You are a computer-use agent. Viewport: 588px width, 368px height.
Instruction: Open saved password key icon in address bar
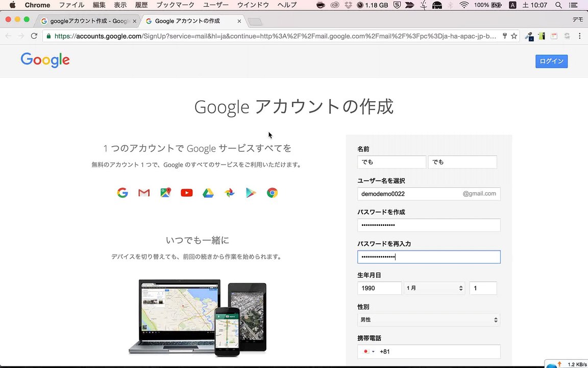point(505,36)
